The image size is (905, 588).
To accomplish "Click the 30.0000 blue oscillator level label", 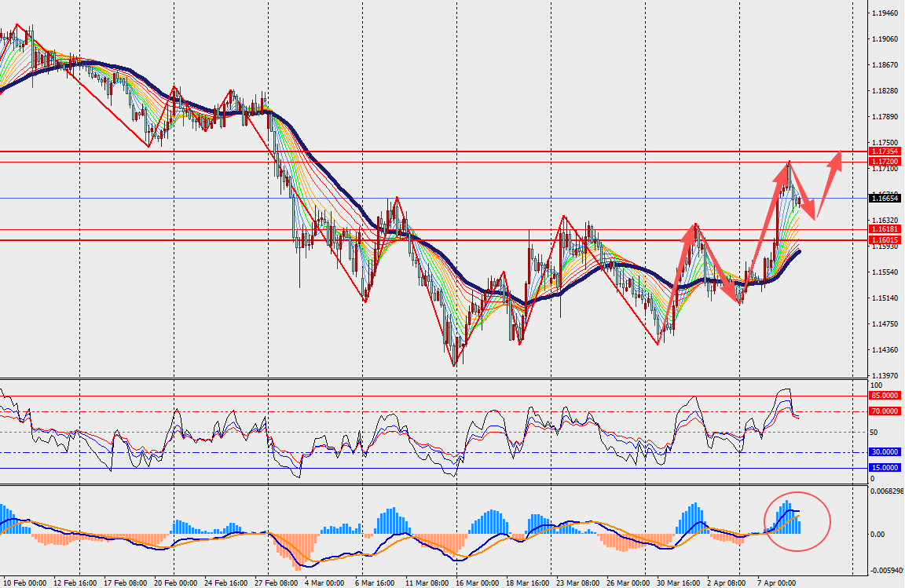I will pyautogui.click(x=884, y=452).
